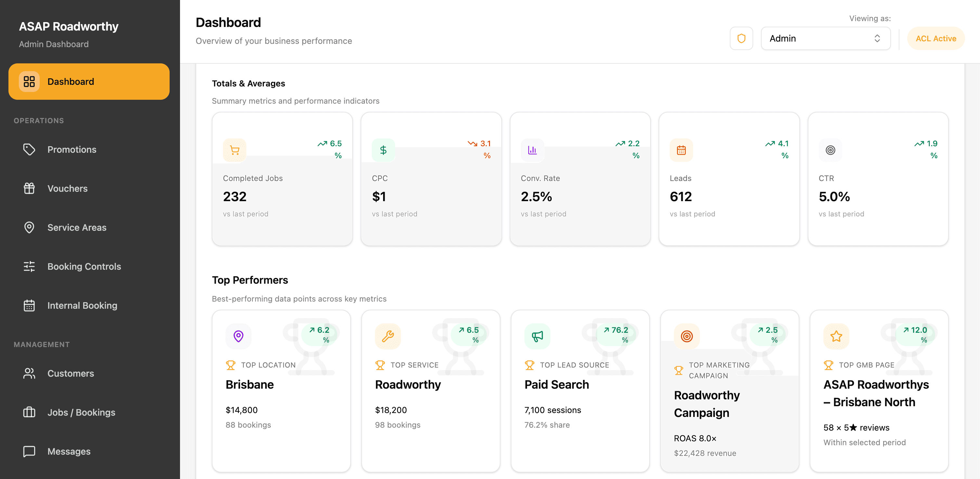980x479 pixels.
Task: Click the ACL Active badge
Action: (x=935, y=38)
